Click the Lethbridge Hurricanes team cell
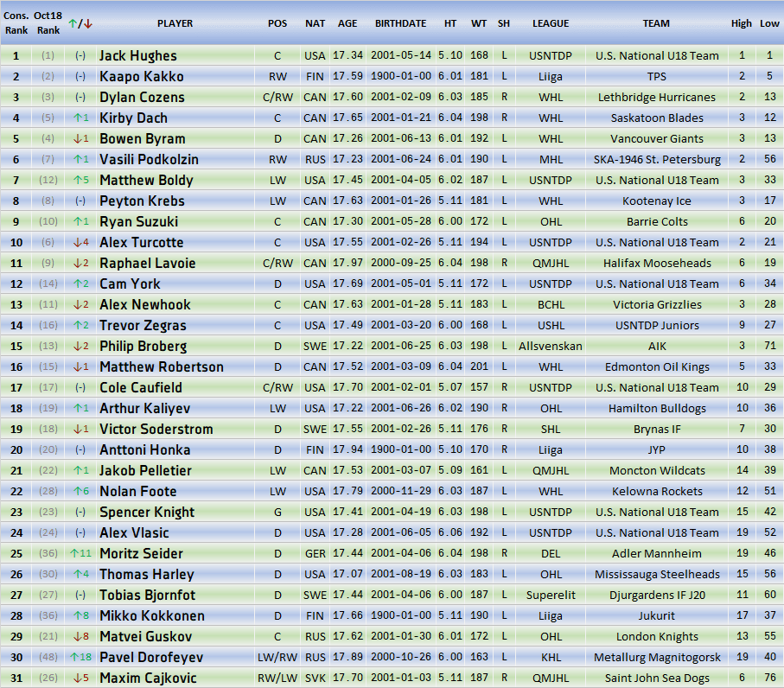 tap(656, 97)
